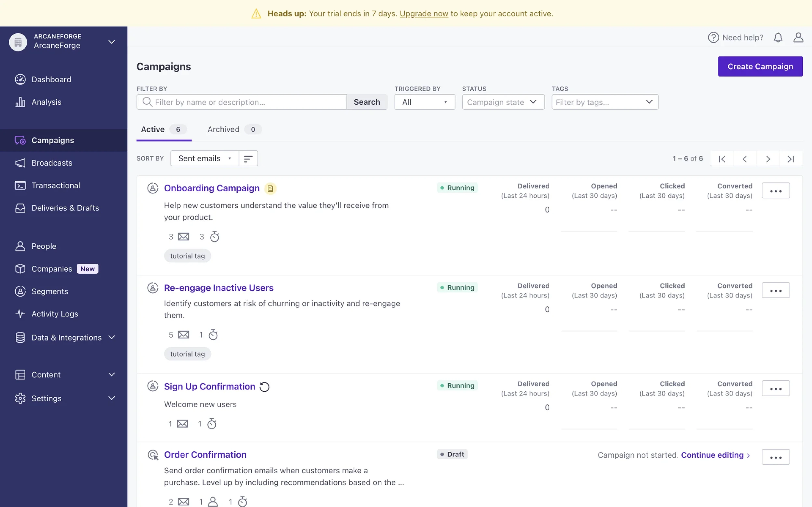
Task: Click the timer icon in Sign Up Confirmation
Action: pos(212,424)
